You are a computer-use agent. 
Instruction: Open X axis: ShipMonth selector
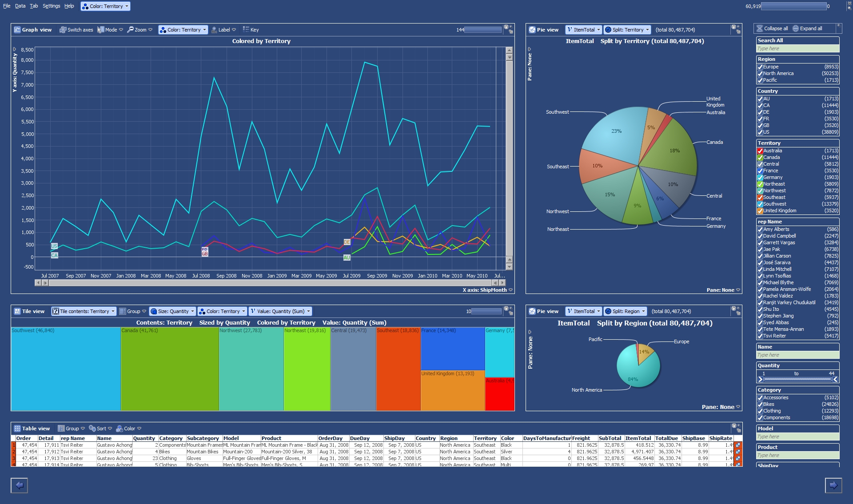tap(488, 290)
